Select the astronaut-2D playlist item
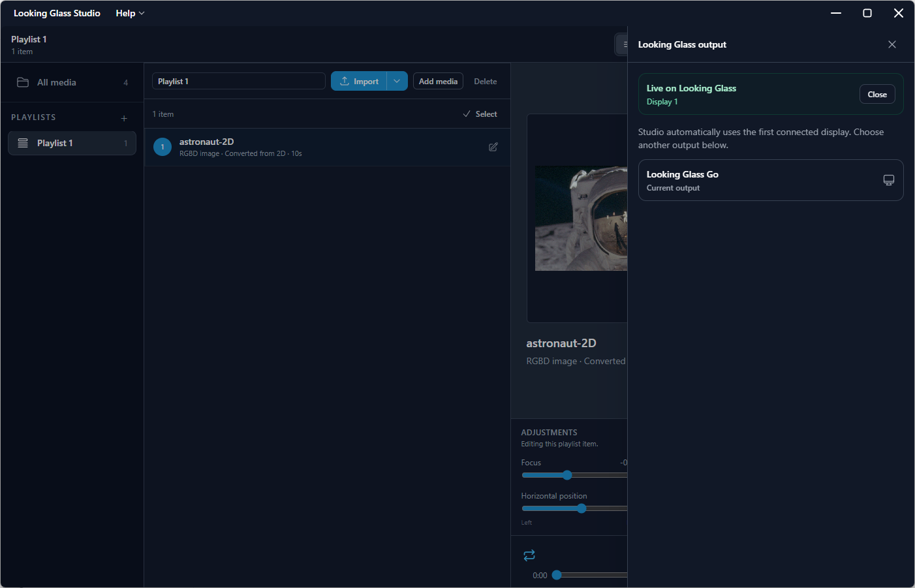 (327, 147)
